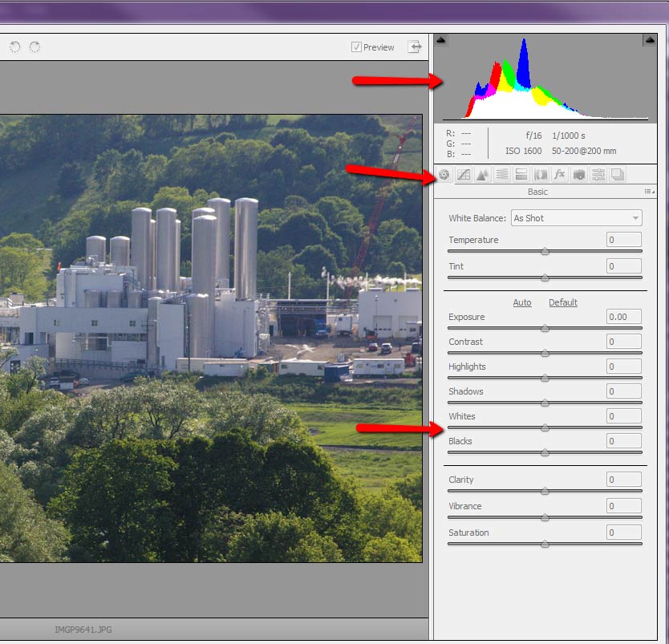This screenshot has height=644, width=669.
Task: Open the Effects (fx) panel
Action: tap(560, 174)
